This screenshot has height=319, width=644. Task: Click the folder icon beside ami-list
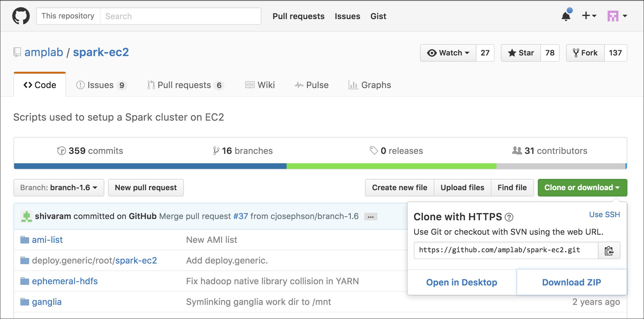pos(25,240)
